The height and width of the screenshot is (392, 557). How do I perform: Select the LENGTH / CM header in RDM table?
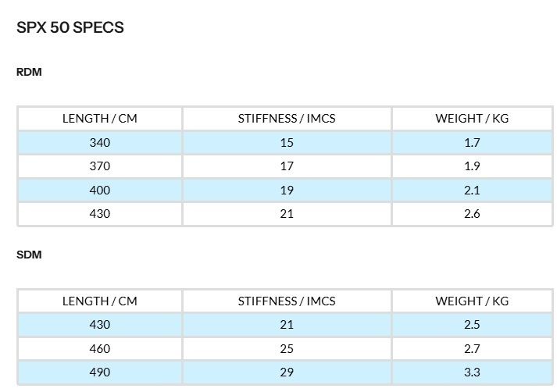pyautogui.click(x=100, y=119)
